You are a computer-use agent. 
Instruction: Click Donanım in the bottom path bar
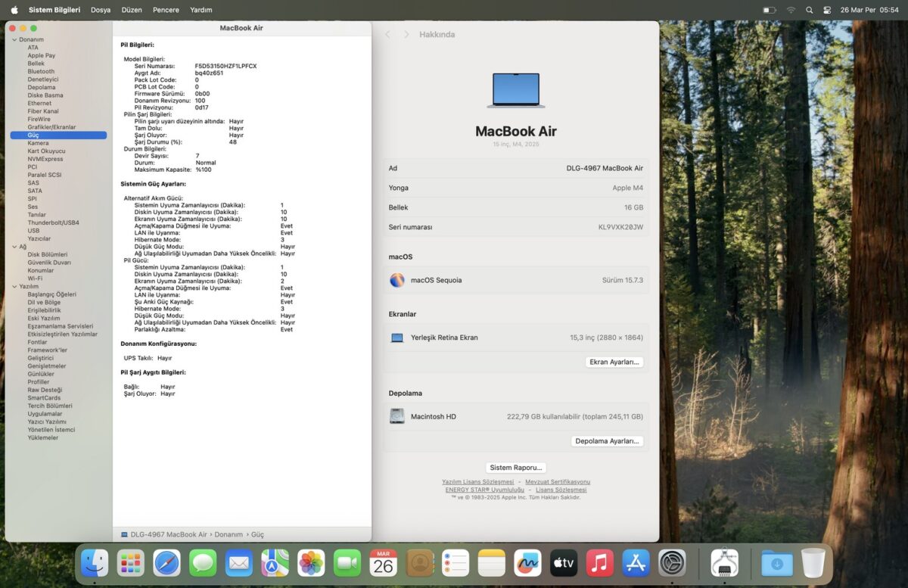229,534
